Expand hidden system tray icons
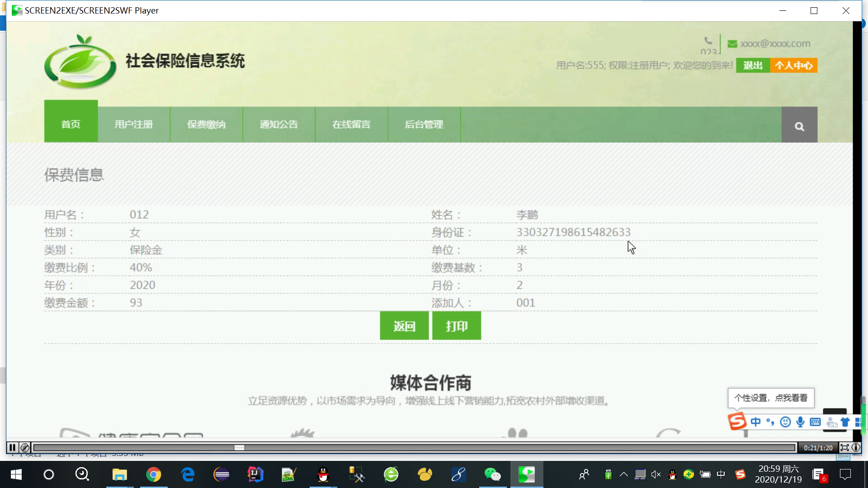This screenshot has width=868, height=488. [624, 474]
